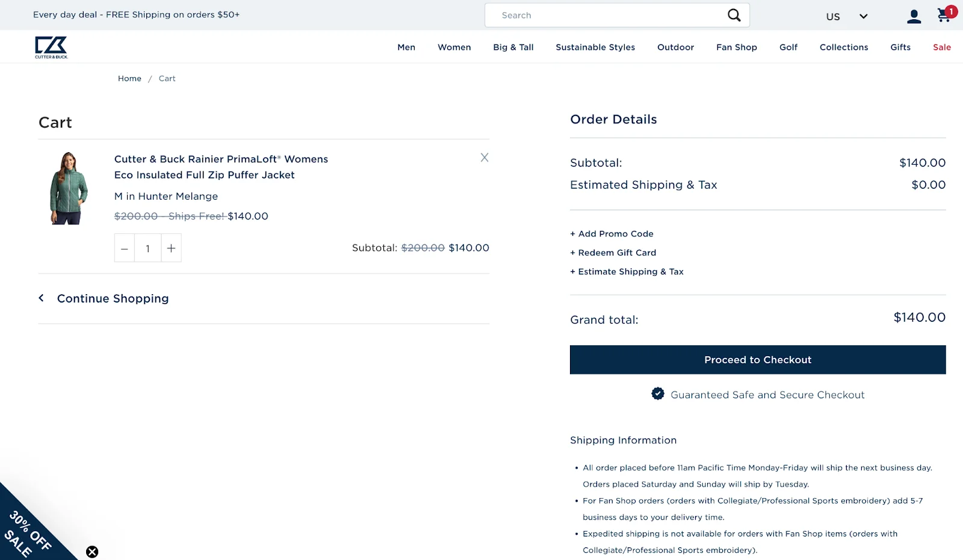Decrease quantity with minus button
963x560 pixels.
point(125,248)
